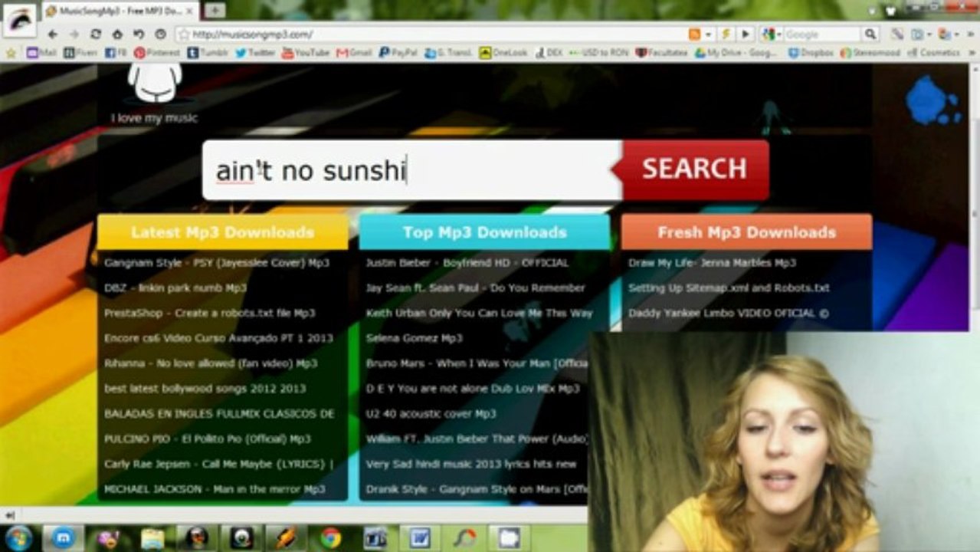Click the undo closed tab icon

point(139,34)
